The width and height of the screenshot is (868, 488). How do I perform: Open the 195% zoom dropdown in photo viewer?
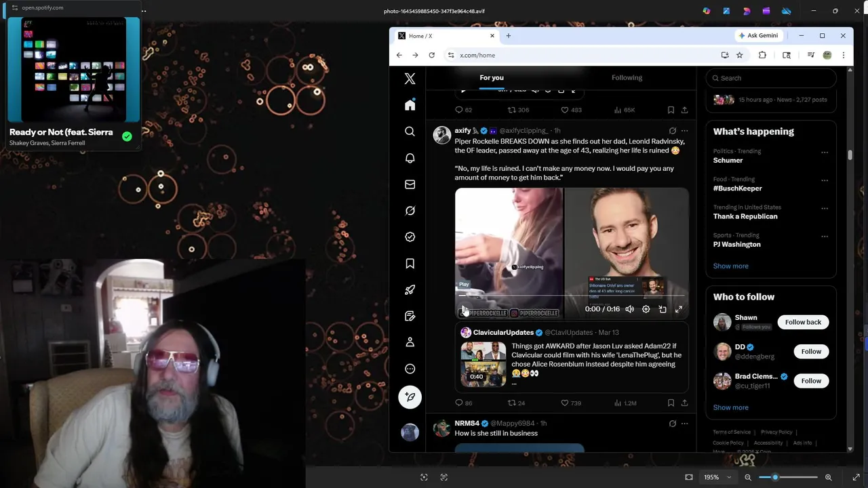[x=717, y=477]
